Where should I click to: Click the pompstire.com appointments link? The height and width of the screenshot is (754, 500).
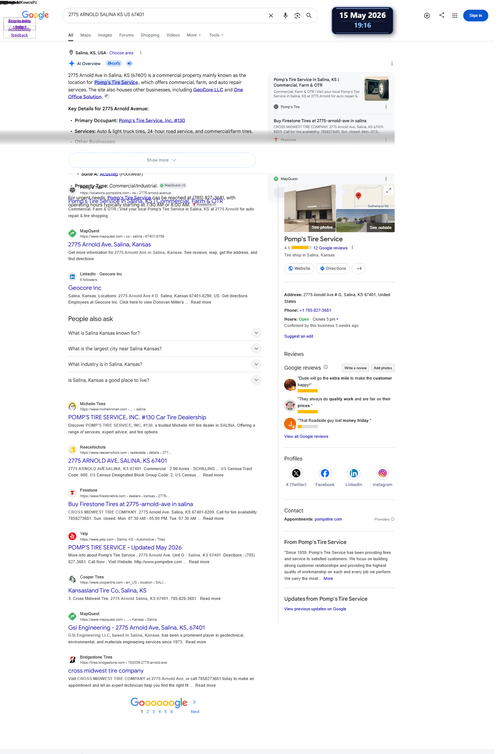[328, 519]
